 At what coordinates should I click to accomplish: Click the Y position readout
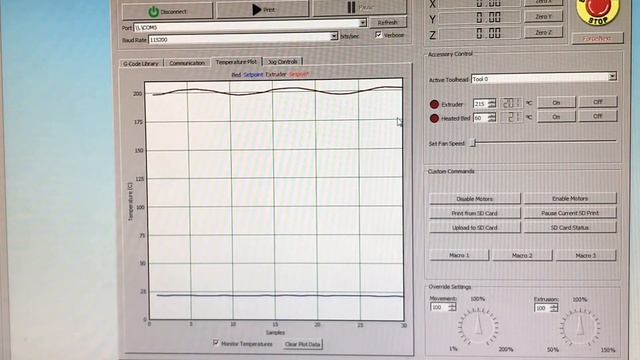coord(480,18)
